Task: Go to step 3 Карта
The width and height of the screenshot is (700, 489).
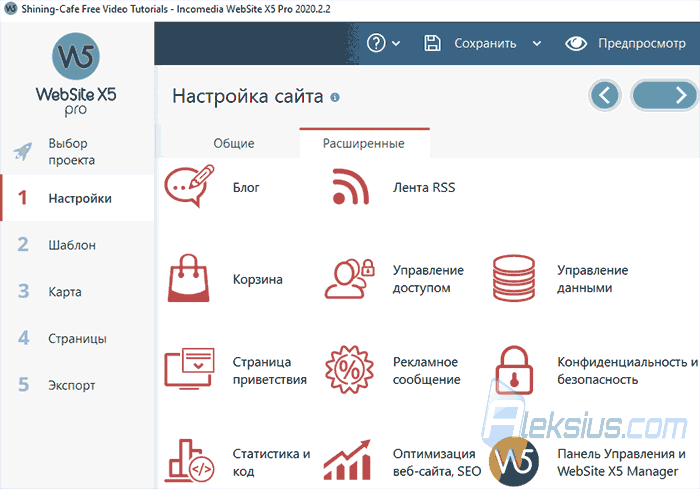Action: (77, 292)
